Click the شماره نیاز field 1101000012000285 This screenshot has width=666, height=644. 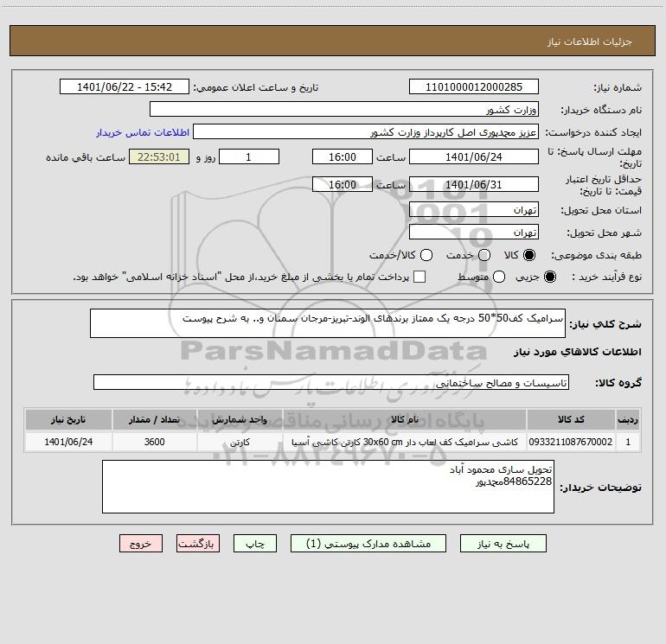point(474,86)
